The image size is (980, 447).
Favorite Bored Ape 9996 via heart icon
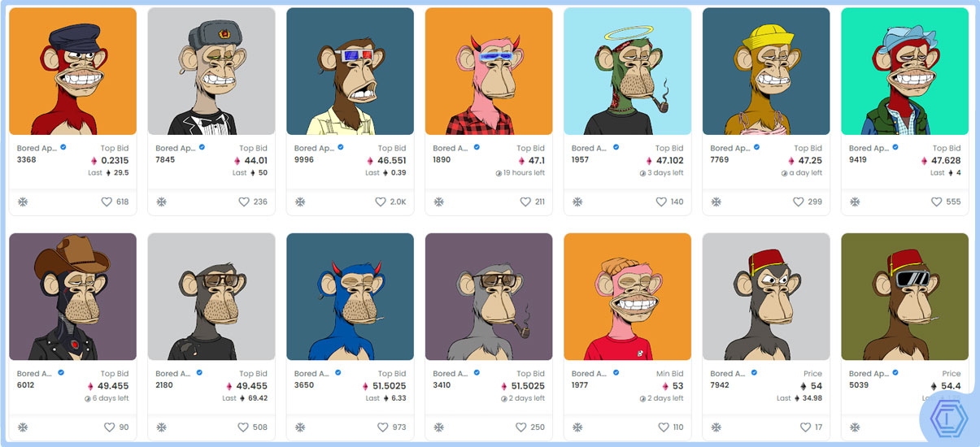(x=381, y=202)
